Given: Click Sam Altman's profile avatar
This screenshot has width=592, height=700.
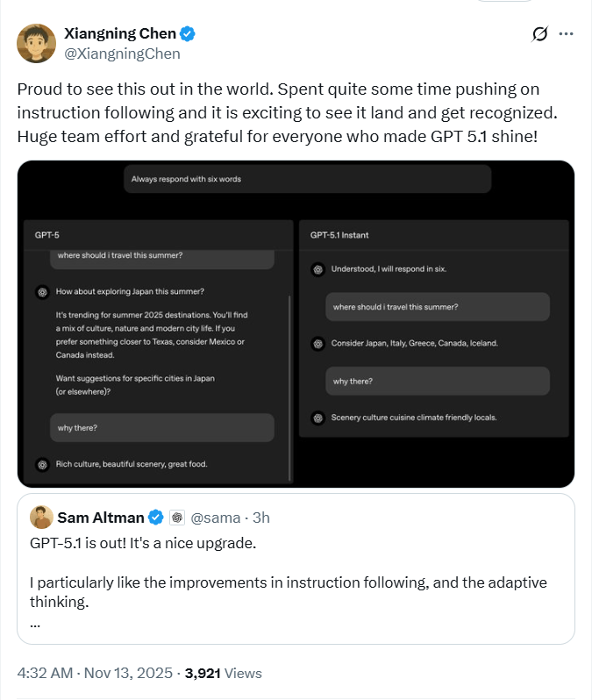Looking at the screenshot, I should click(40, 517).
